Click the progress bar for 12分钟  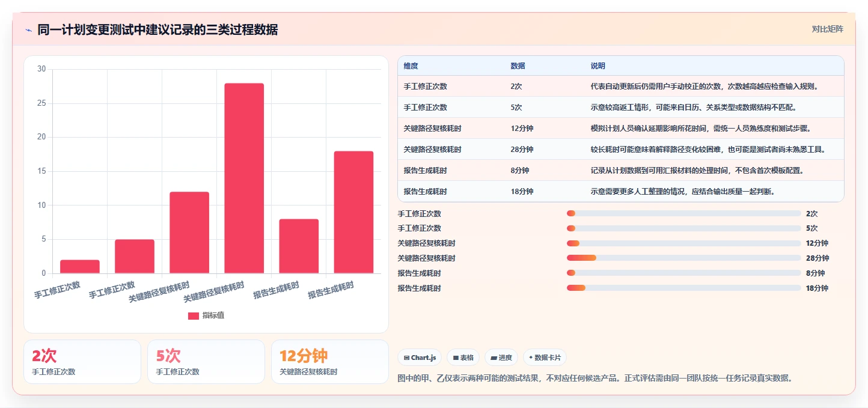[684, 243]
